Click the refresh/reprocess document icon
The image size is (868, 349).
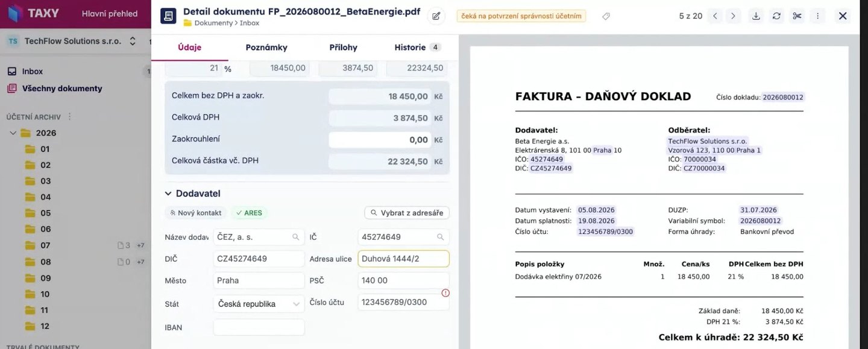[776, 16]
